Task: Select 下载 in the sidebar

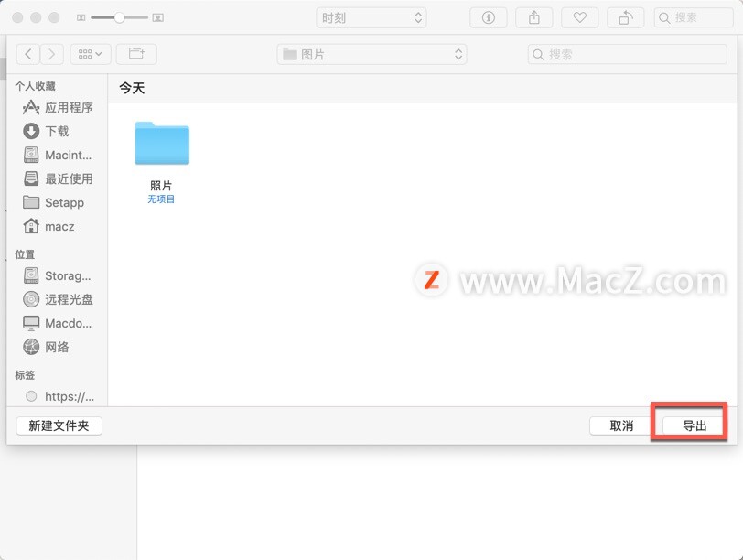Action: (58, 131)
